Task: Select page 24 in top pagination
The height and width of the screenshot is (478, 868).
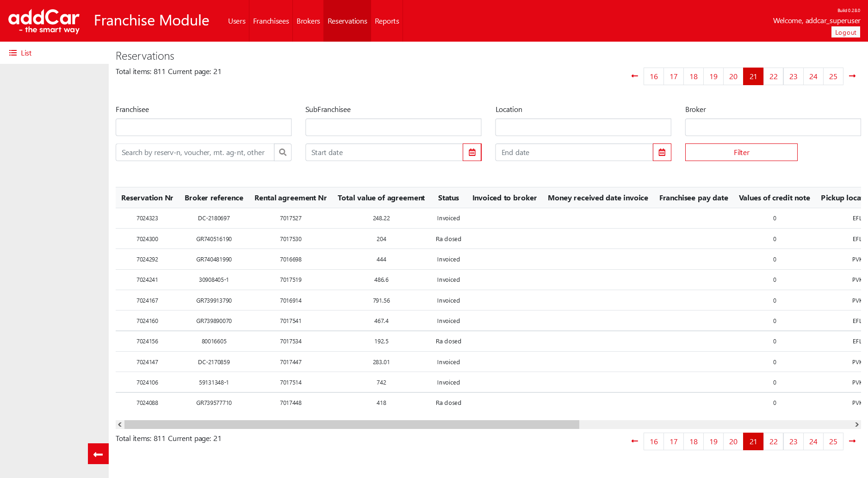Action: click(813, 76)
